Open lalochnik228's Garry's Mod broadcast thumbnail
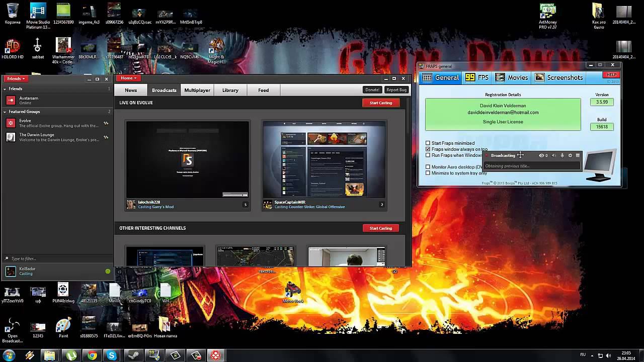Viewport: 644px width, 362px height. (x=188, y=160)
